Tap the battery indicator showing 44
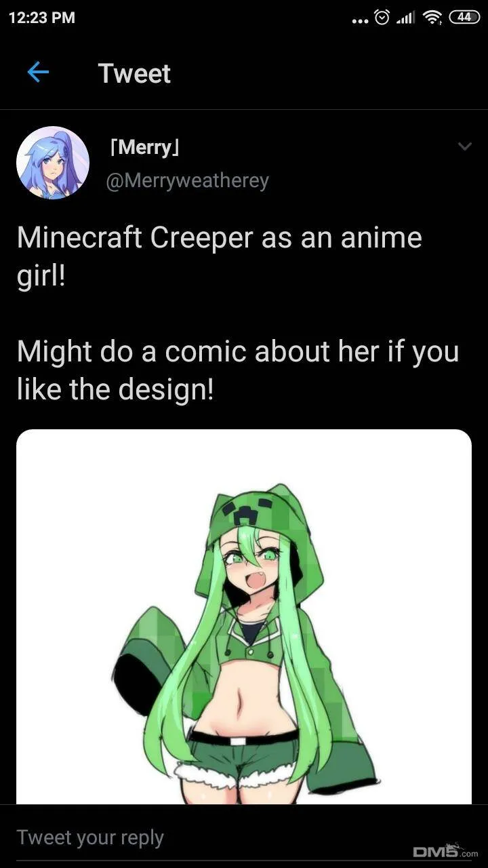 [x=464, y=17]
